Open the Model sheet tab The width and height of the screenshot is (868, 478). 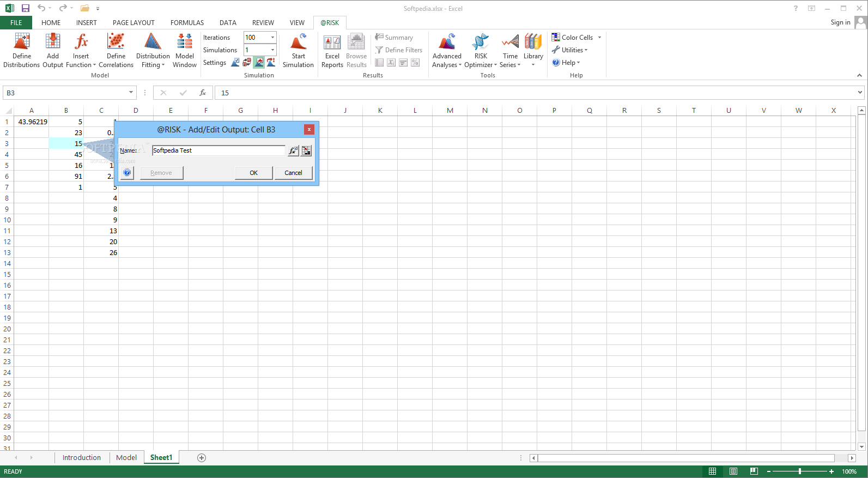tap(126, 457)
